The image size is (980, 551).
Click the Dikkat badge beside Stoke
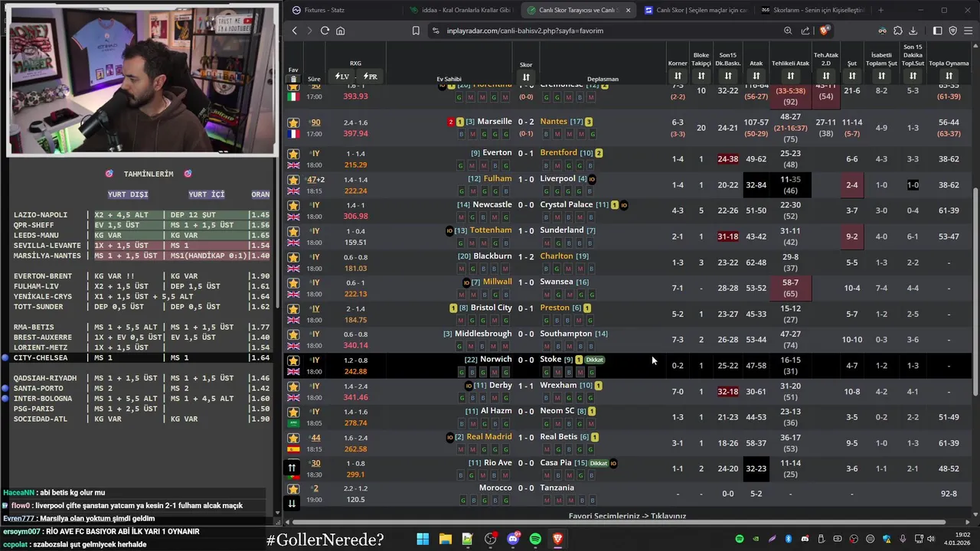(595, 360)
